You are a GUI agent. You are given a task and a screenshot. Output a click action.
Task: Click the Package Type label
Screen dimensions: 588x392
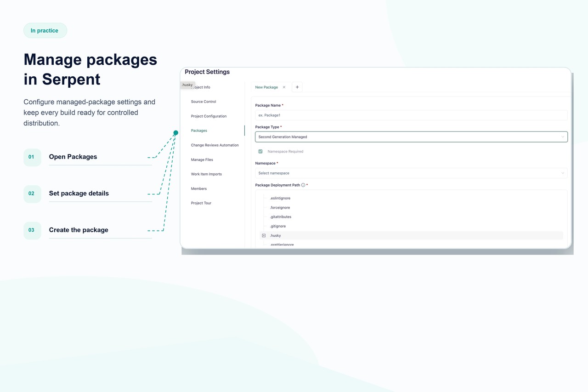point(267,127)
